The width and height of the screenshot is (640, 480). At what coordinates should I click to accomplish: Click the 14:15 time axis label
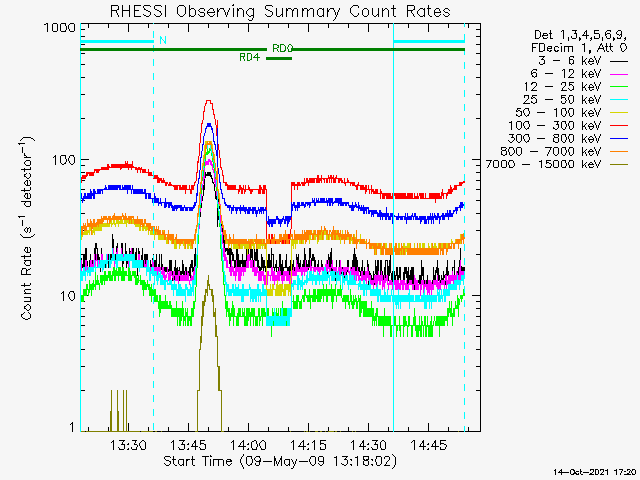click(x=308, y=445)
